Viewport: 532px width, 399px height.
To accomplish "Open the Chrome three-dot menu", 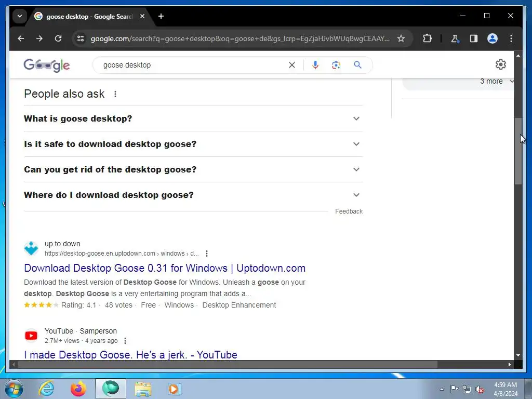I will click(511, 38).
